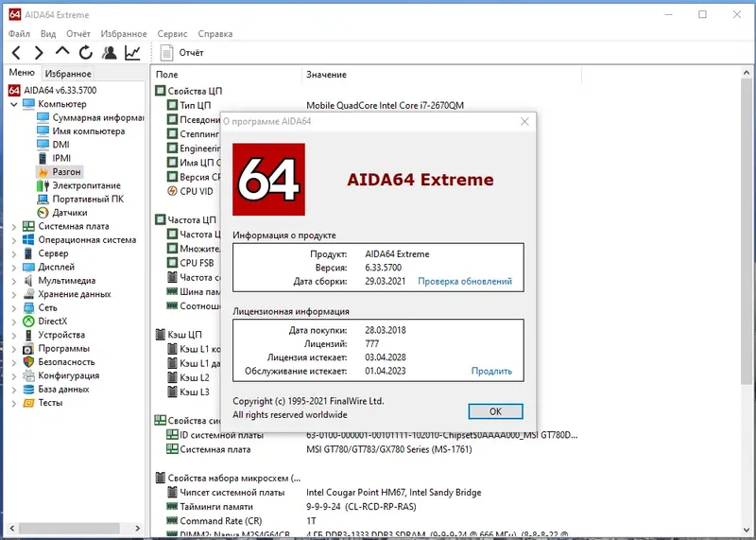Click the Мультимедиа speaker icon
The height and width of the screenshot is (540, 756).
pyautogui.click(x=28, y=280)
